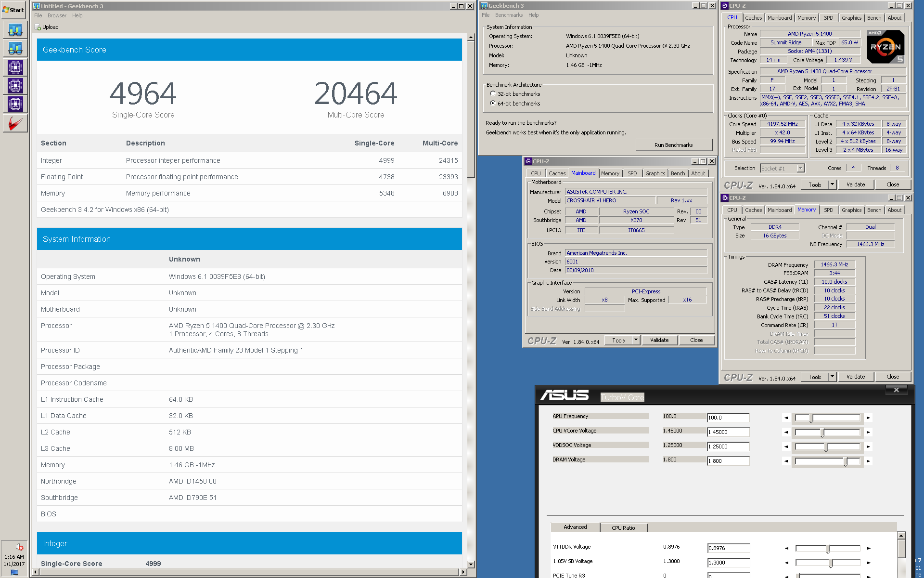Open Help menu in Geekbench 3 window

[533, 15]
